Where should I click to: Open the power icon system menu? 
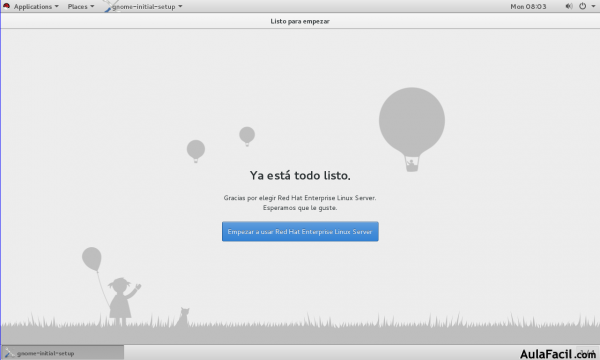tap(582, 6)
